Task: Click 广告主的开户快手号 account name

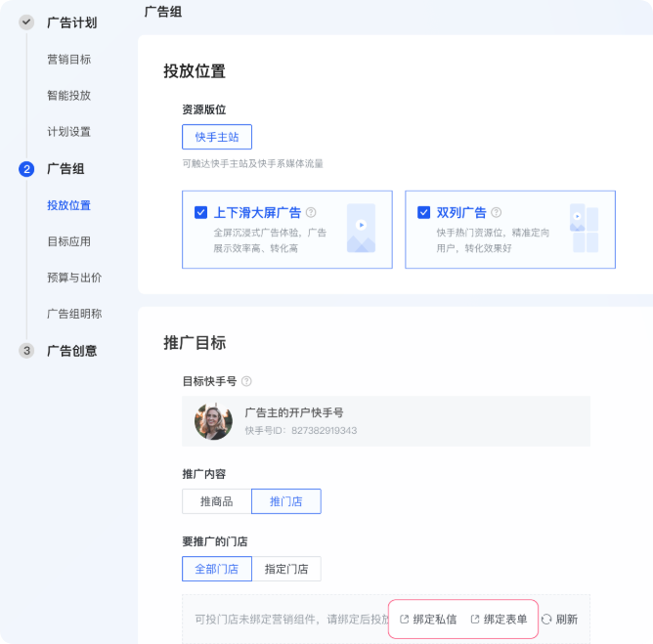Action: [294, 412]
